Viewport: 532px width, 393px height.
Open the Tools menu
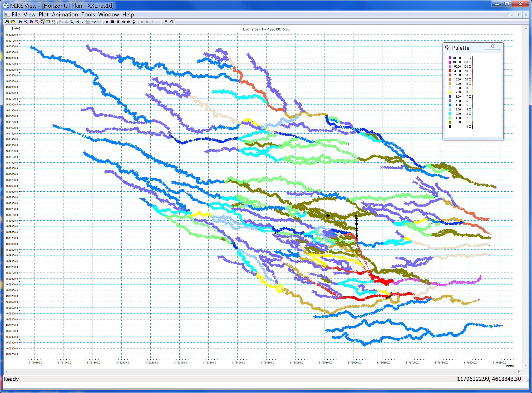pyautogui.click(x=88, y=15)
